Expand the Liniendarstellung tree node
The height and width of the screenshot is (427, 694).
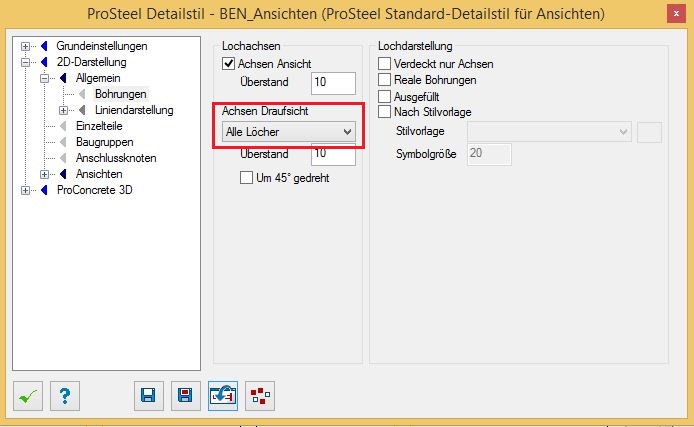tap(63, 110)
